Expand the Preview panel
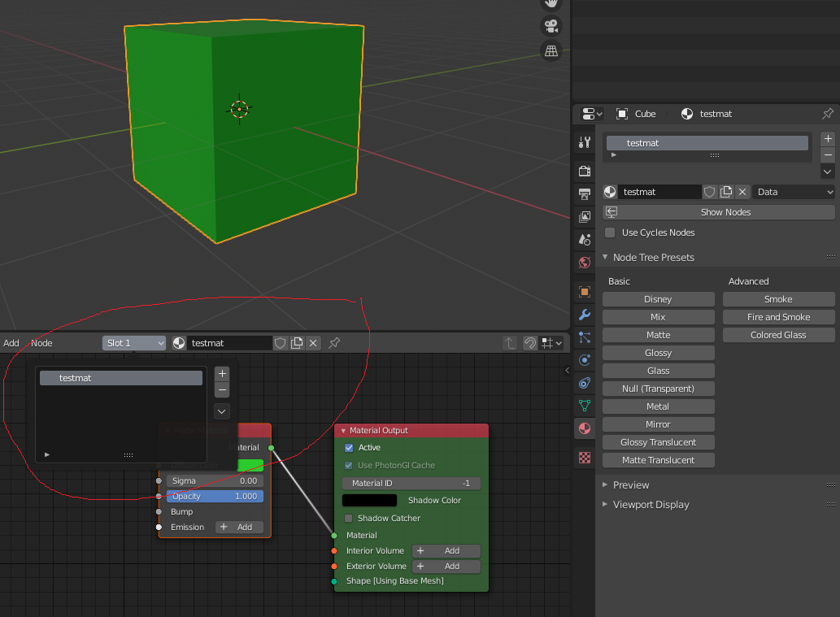Viewport: 840px width, 617px height. tap(630, 484)
